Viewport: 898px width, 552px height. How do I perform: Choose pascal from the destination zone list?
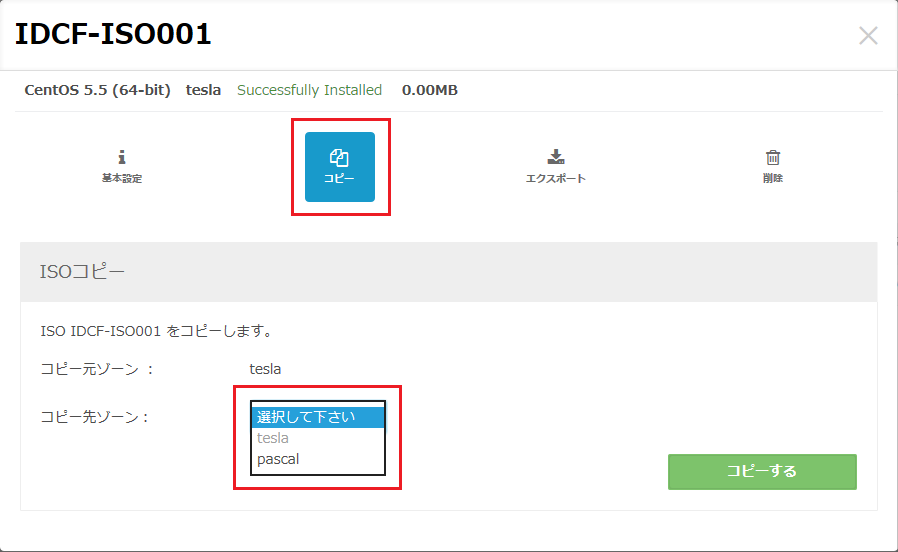click(x=278, y=459)
